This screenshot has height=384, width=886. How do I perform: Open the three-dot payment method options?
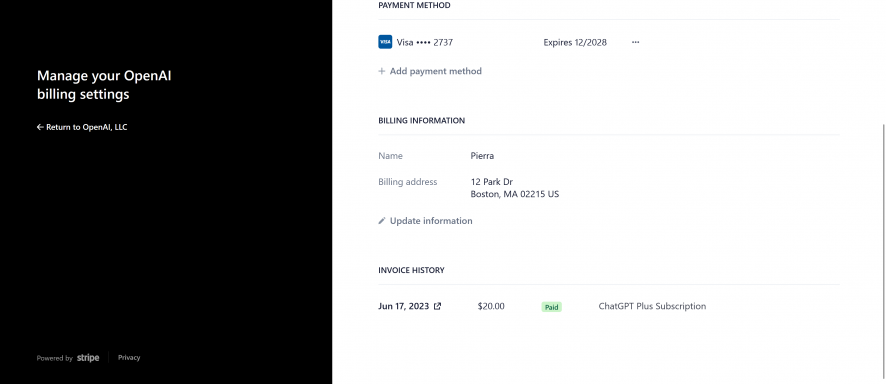635,42
